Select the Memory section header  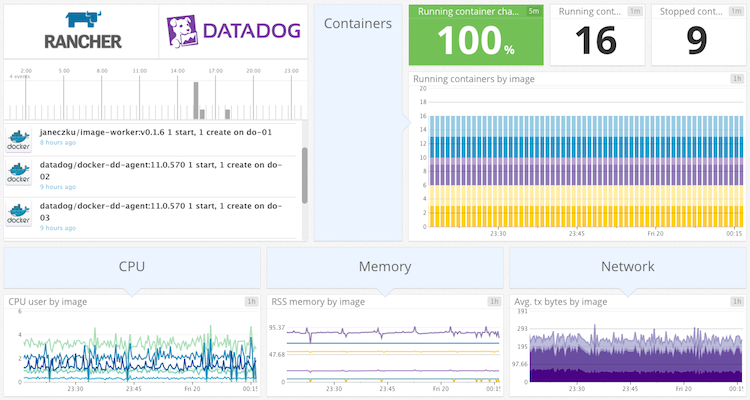click(x=384, y=267)
